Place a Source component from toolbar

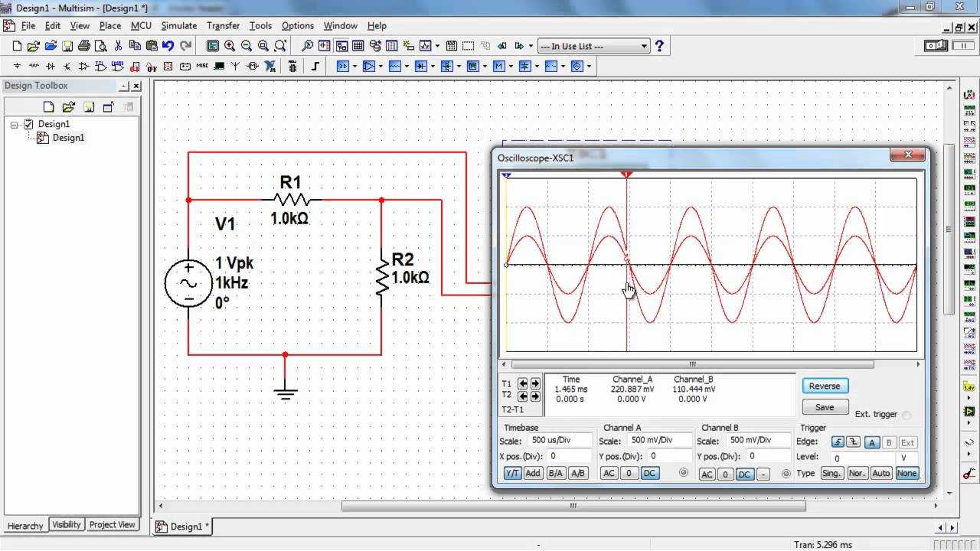click(x=17, y=66)
